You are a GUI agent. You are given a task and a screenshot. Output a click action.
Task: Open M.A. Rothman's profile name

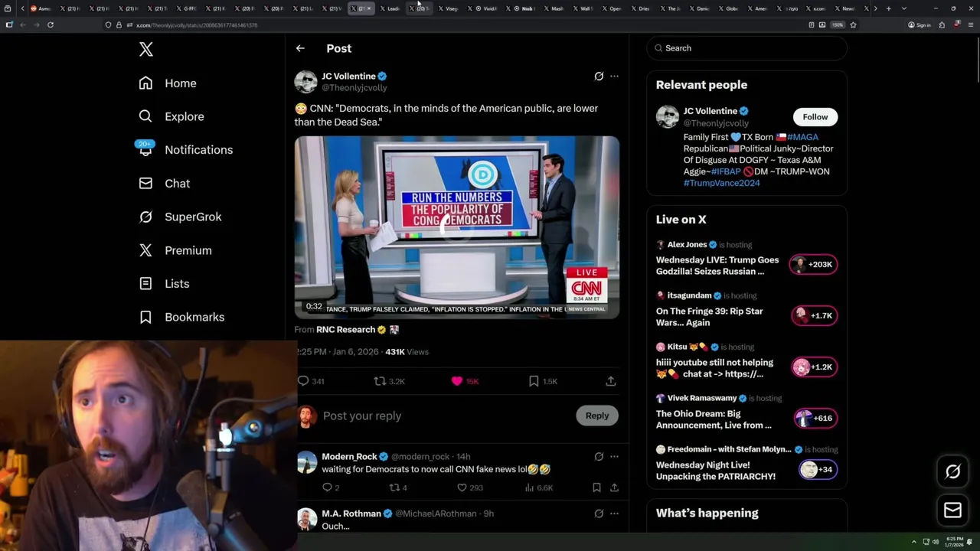pos(351,514)
